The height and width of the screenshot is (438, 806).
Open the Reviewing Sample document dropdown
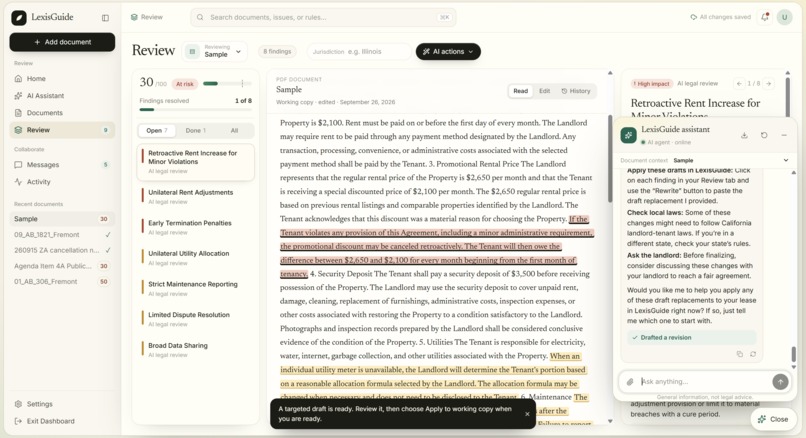pyautogui.click(x=214, y=51)
